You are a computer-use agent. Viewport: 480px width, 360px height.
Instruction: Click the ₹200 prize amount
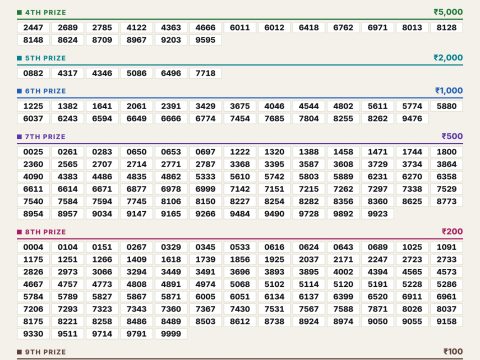click(452, 231)
